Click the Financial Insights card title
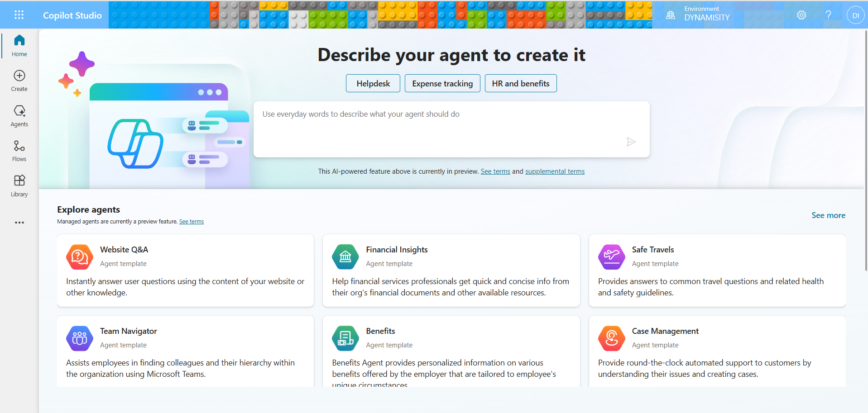Screen dimensions: 868x413 click(397, 250)
